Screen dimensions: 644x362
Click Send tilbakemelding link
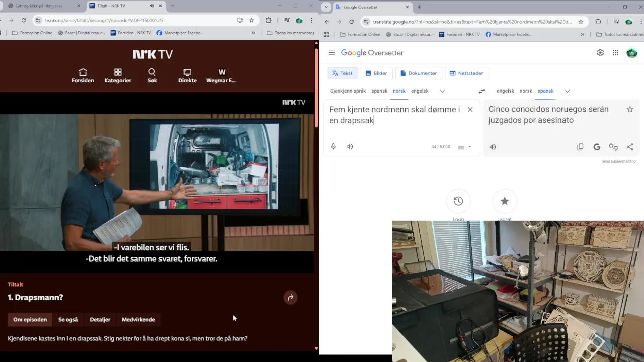[619, 161]
